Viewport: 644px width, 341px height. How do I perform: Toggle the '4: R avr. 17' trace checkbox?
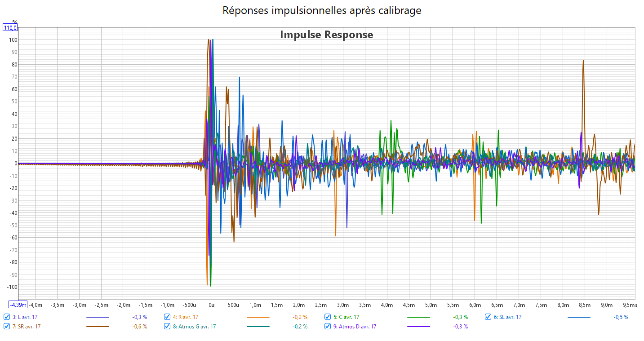pos(167,317)
